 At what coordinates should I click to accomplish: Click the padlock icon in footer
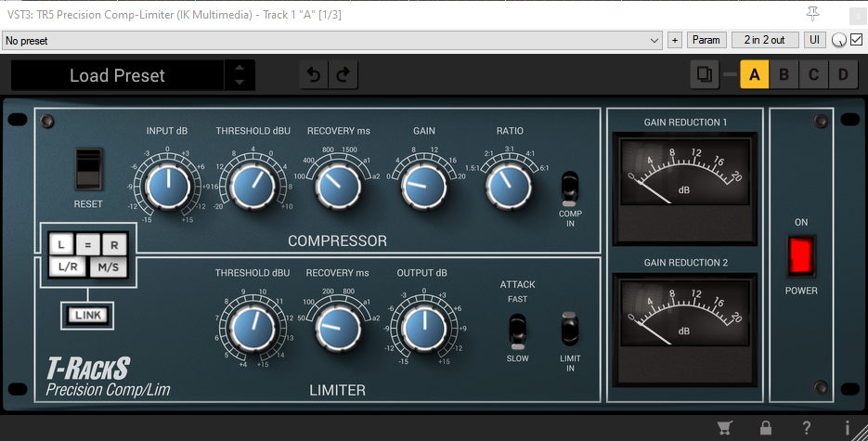766,428
